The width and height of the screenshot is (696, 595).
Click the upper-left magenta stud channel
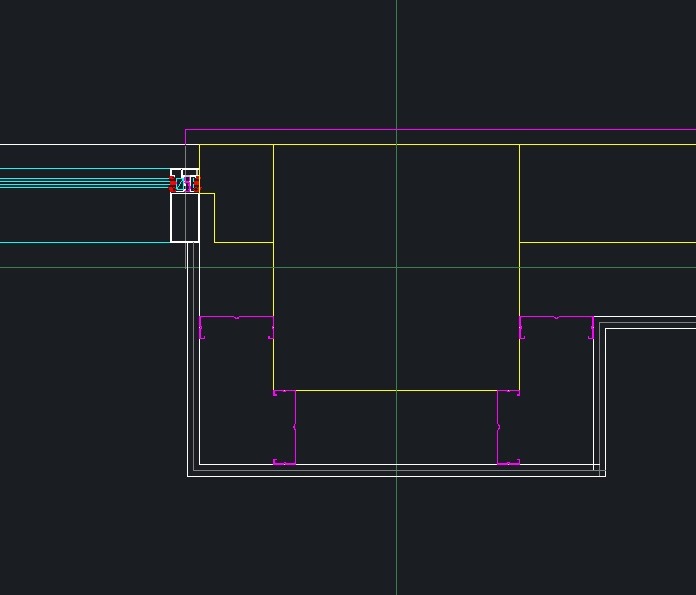236,317
